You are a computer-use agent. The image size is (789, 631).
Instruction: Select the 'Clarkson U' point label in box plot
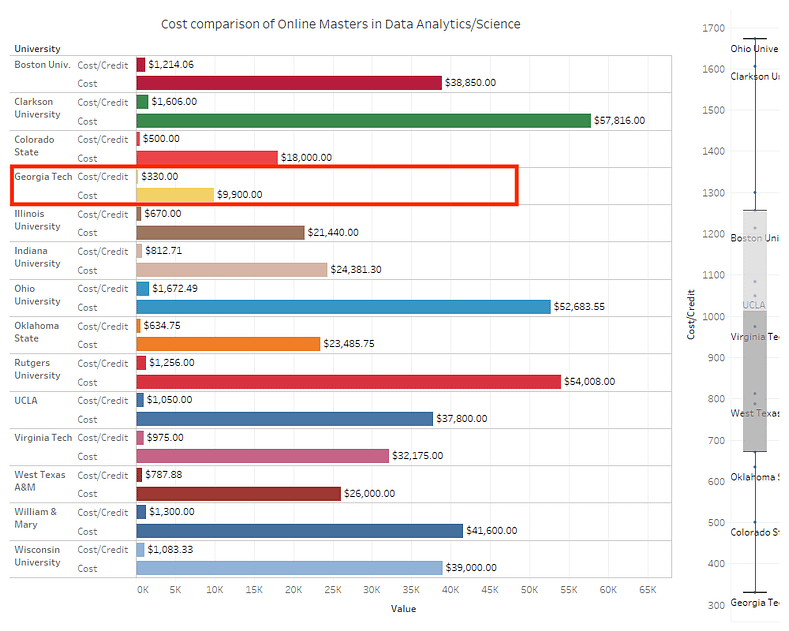755,76
